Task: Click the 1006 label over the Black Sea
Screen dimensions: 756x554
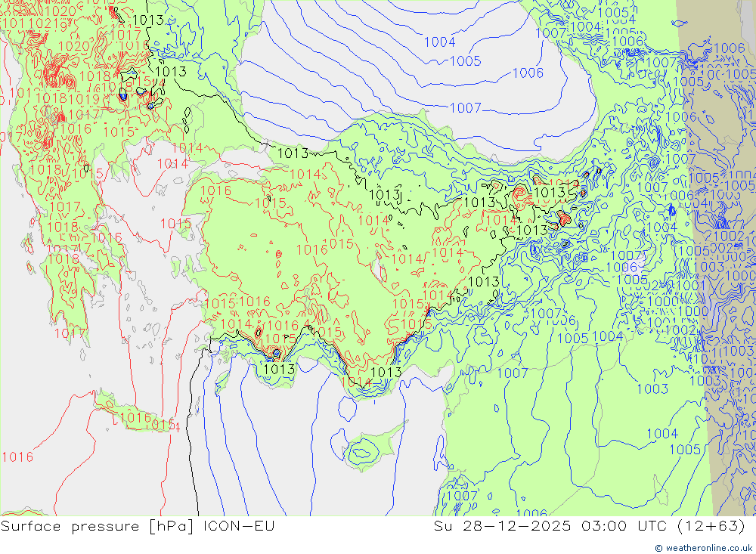Action: pos(528,73)
